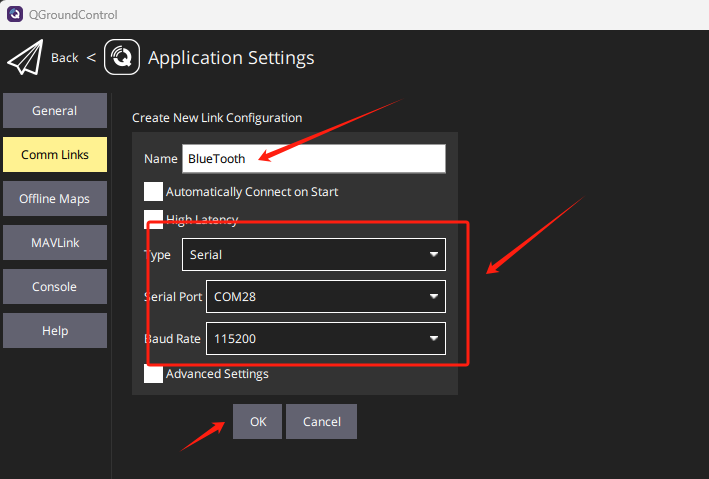Open the MAVLink settings tab
The width and height of the screenshot is (709, 479).
click(x=54, y=243)
